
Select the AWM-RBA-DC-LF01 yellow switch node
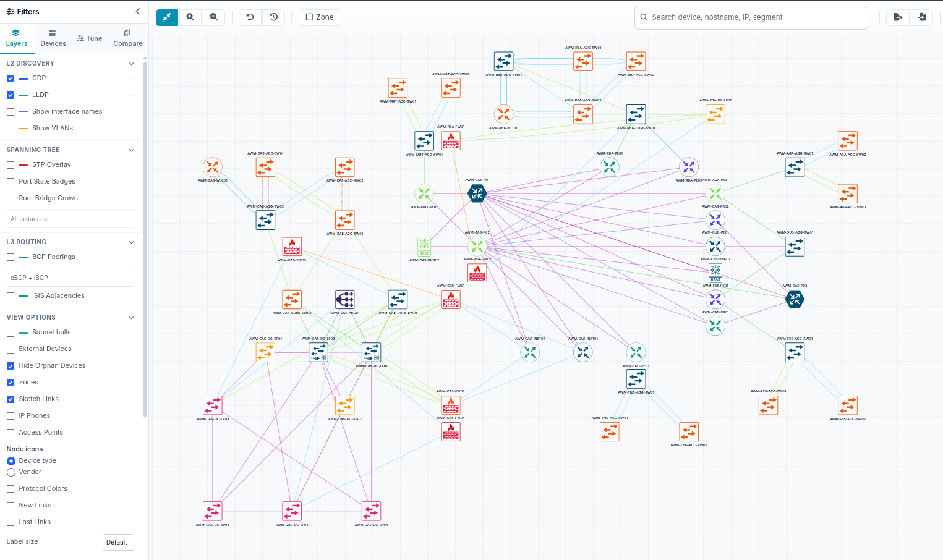coord(715,114)
